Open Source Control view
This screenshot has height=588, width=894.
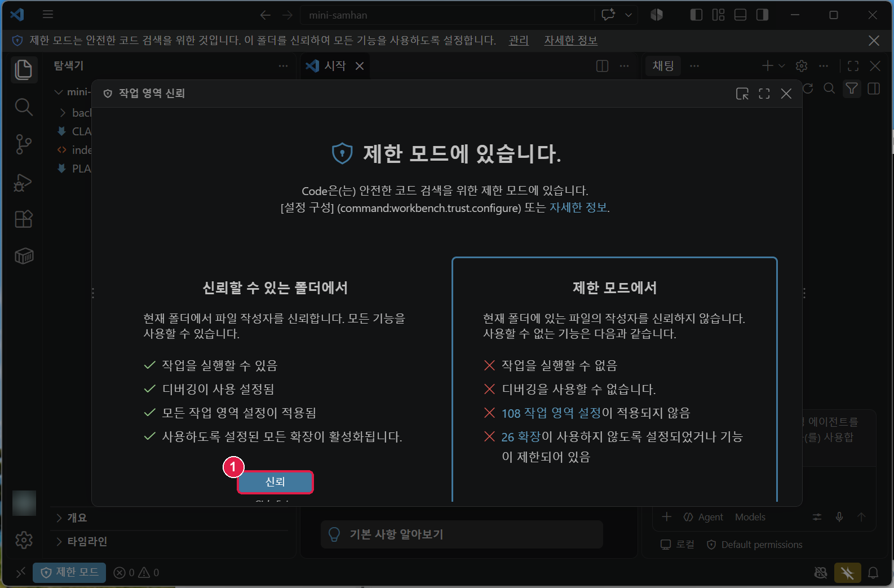click(x=24, y=144)
